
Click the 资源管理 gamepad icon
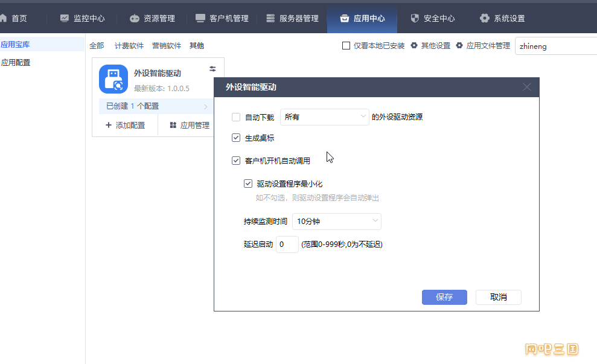135,18
